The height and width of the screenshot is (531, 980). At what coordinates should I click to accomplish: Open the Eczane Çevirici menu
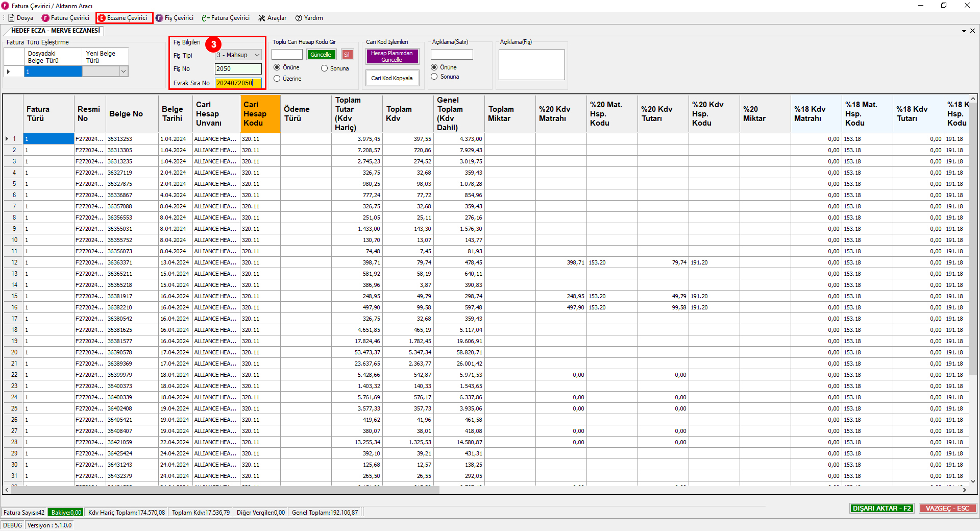(x=122, y=18)
